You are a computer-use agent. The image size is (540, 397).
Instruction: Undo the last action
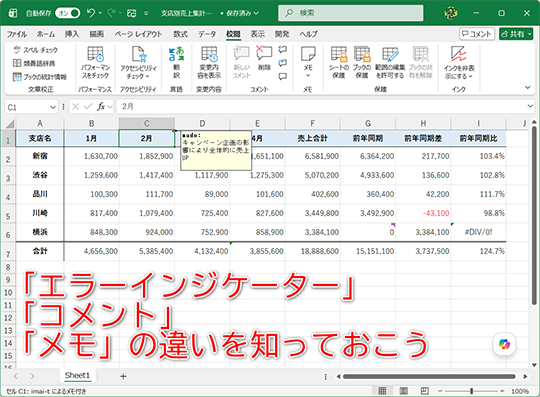click(x=91, y=13)
